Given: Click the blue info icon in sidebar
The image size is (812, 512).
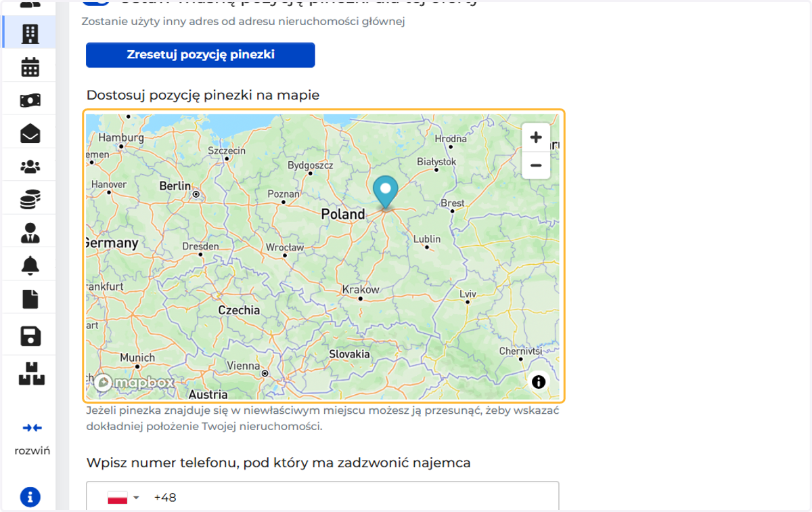Looking at the screenshot, I should click(x=30, y=496).
